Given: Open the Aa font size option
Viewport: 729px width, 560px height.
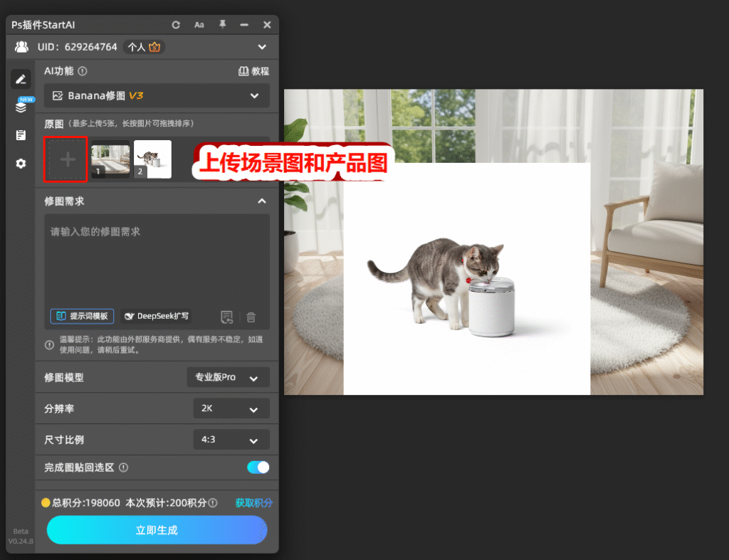Looking at the screenshot, I should point(199,25).
